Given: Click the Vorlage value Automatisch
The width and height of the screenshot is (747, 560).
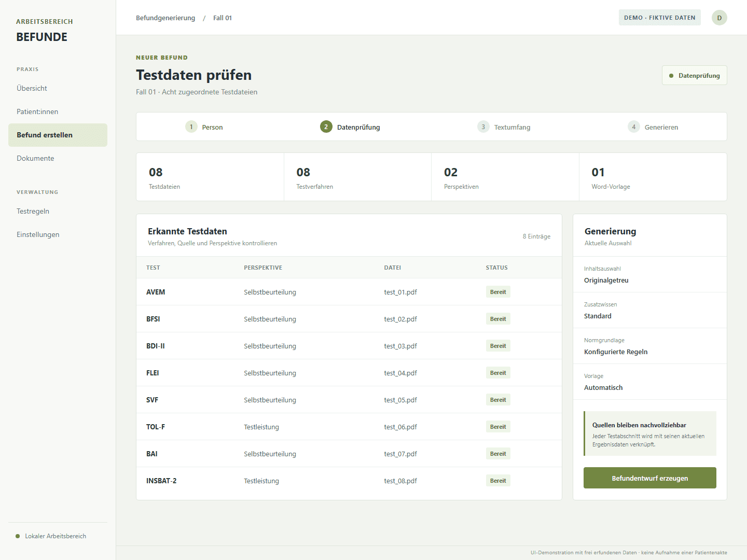Looking at the screenshot, I should 603,387.
